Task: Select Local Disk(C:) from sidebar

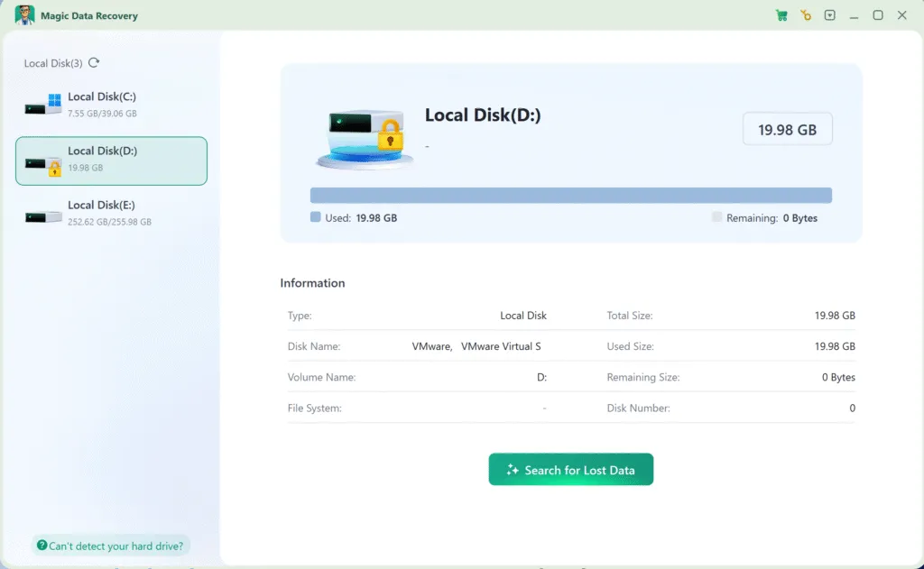Action: point(111,104)
